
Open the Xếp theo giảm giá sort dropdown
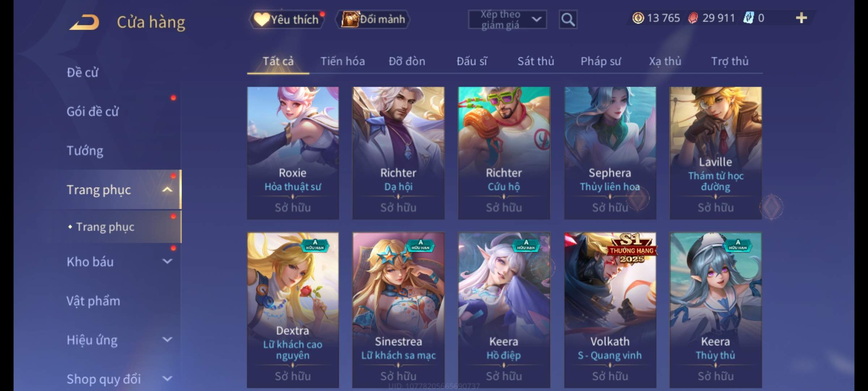(x=507, y=19)
